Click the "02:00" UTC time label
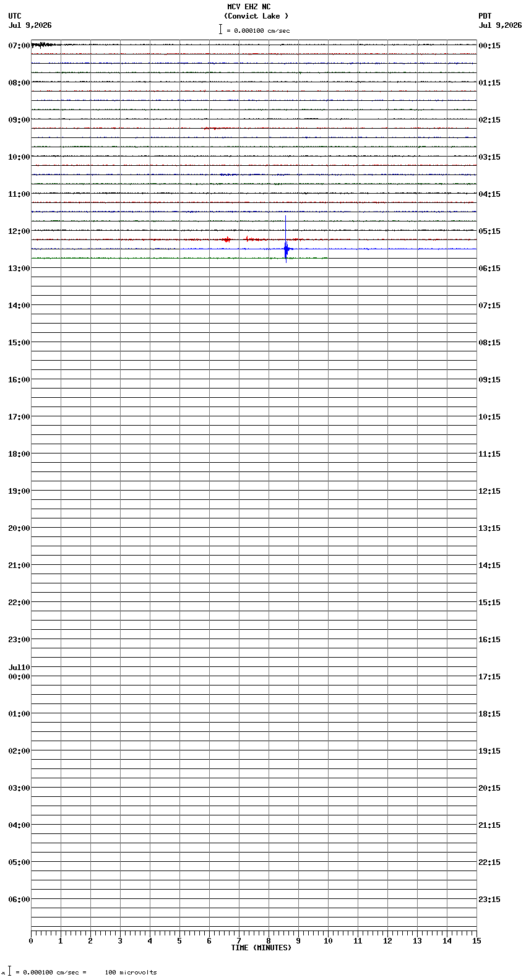 (x=19, y=751)
